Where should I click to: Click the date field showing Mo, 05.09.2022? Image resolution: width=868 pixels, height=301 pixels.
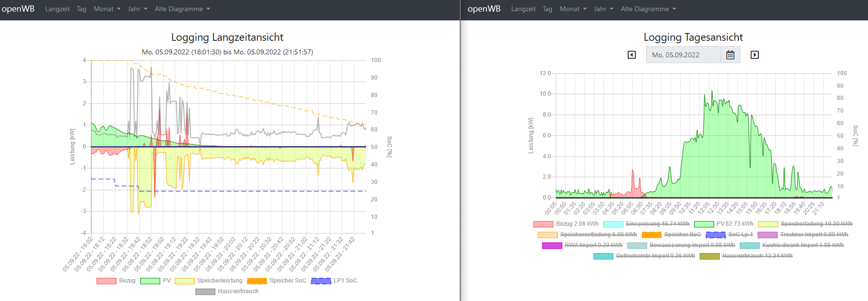683,55
